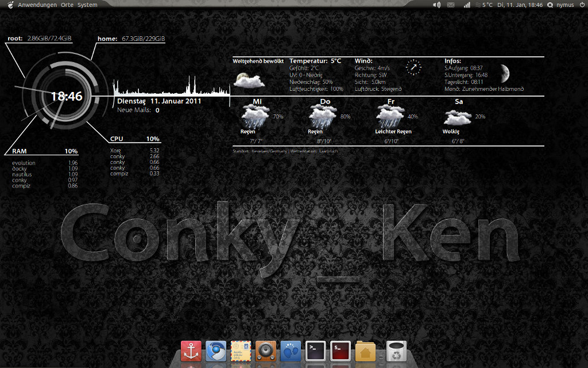Click the Gefühlt: 2°C line

304,68
